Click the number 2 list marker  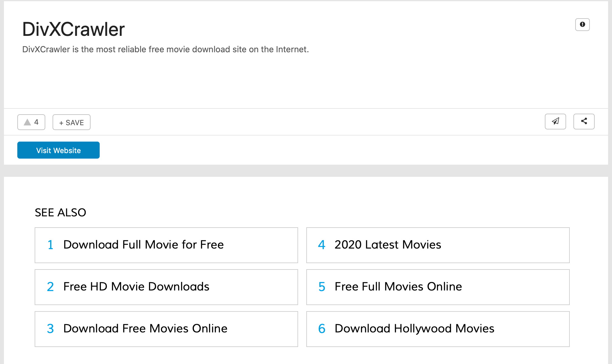[x=50, y=287]
